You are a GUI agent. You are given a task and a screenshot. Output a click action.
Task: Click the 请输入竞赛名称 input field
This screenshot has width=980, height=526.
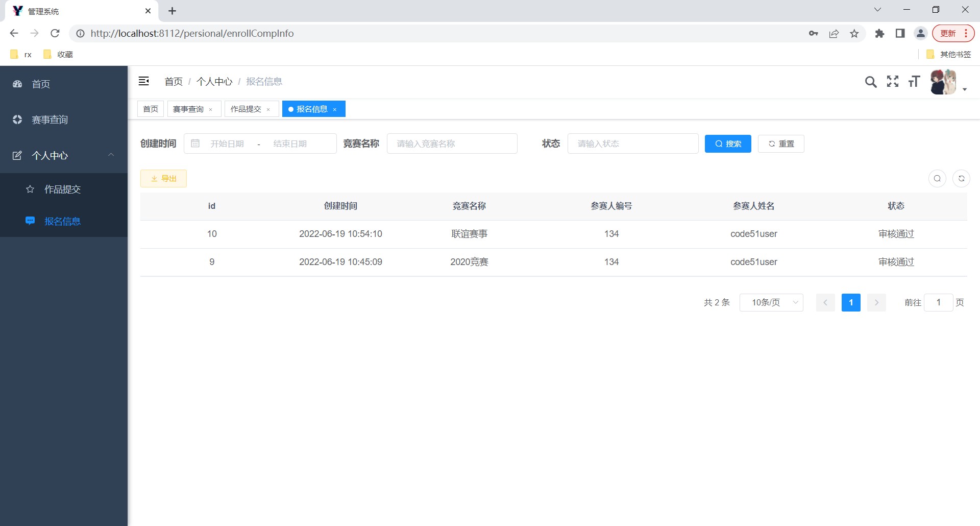[x=452, y=144]
